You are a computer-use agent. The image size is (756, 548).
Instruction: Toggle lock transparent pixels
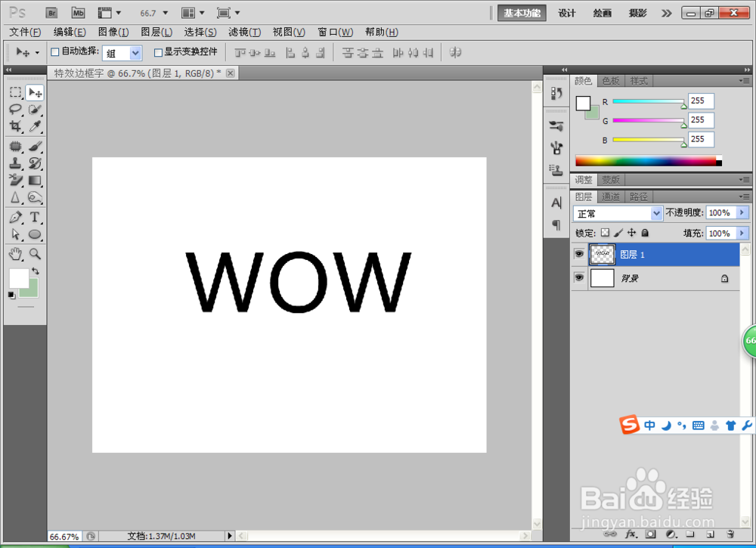coord(605,233)
